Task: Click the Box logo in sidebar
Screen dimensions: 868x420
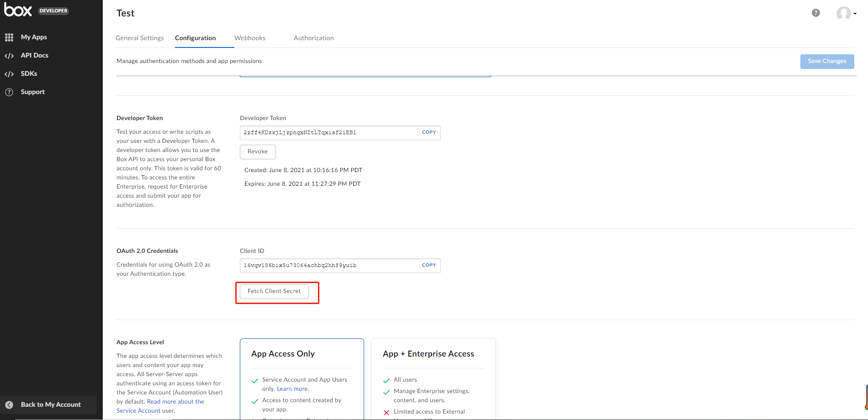Action: point(18,10)
